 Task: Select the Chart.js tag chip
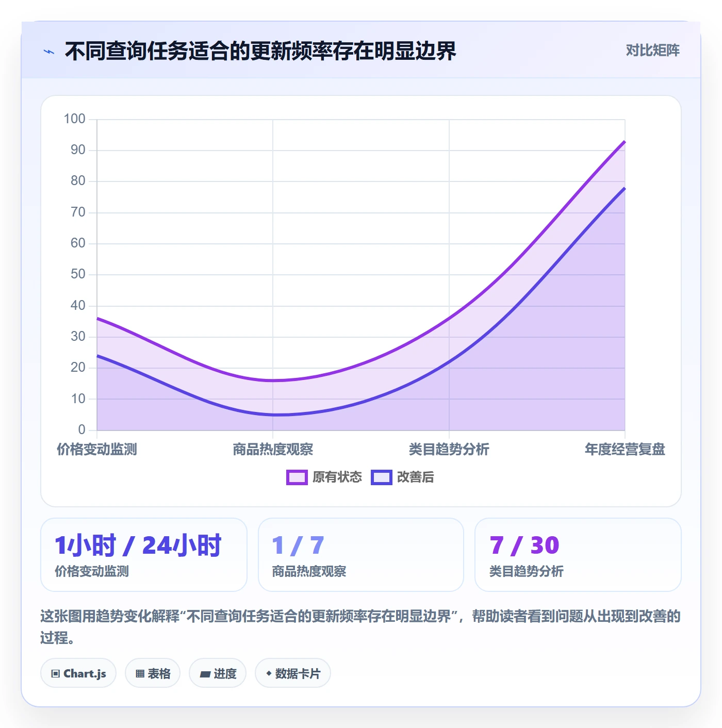click(x=78, y=673)
